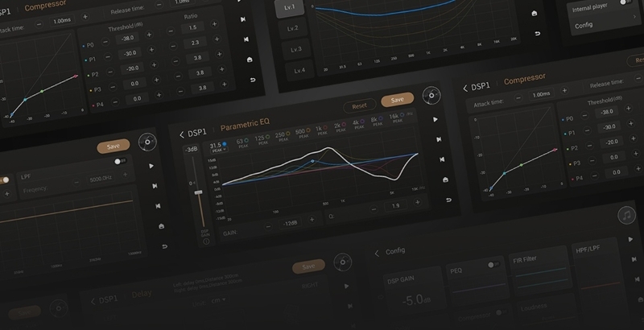This screenshot has height=330, width=644.
Task: Tap home icon on the LPF filter screen
Action: (x=162, y=226)
